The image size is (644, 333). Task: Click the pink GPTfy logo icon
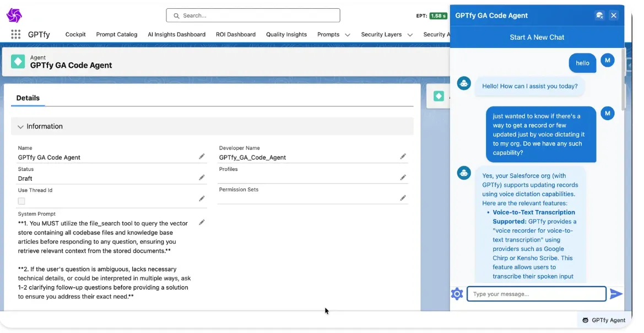[x=13, y=14]
